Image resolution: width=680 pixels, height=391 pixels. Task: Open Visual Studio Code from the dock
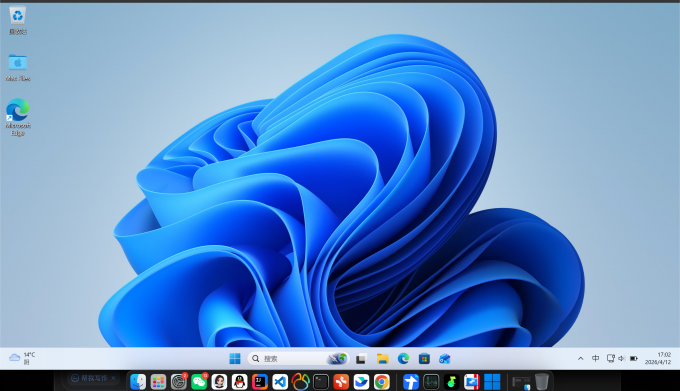click(280, 382)
